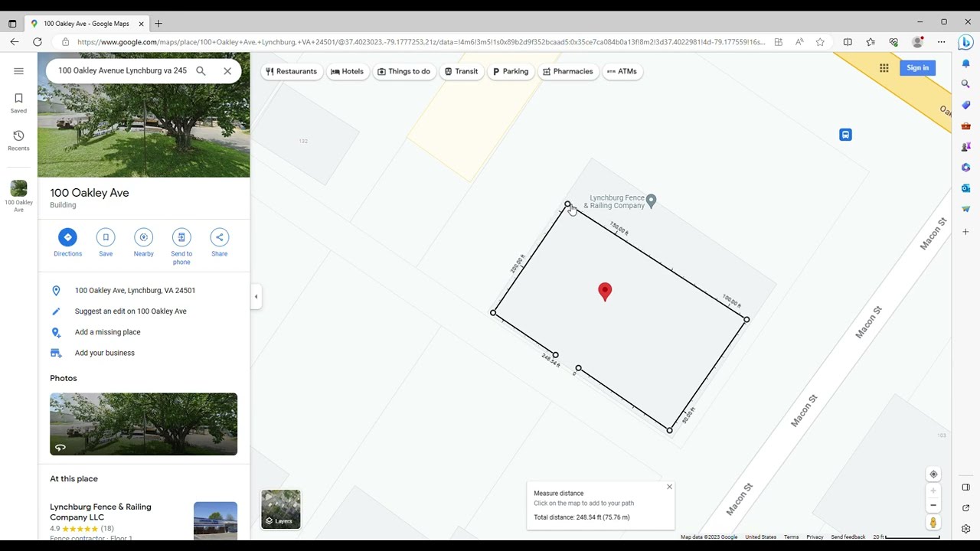Find places Nearby

tap(144, 242)
